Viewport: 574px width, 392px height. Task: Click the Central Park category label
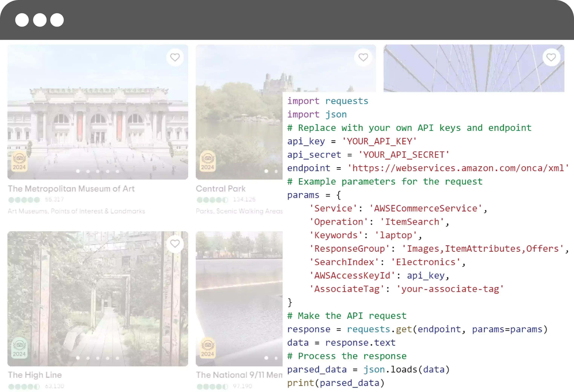coord(239,211)
